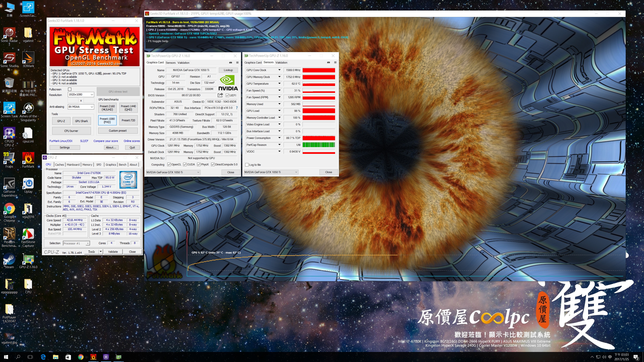Switch to the Bench tab in CPU-Z

(122, 165)
